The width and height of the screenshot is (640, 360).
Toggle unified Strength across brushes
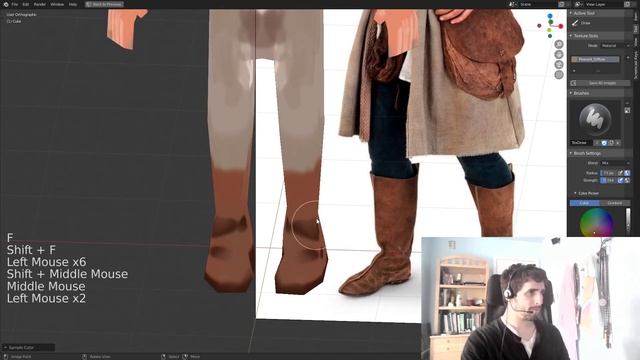627,180
